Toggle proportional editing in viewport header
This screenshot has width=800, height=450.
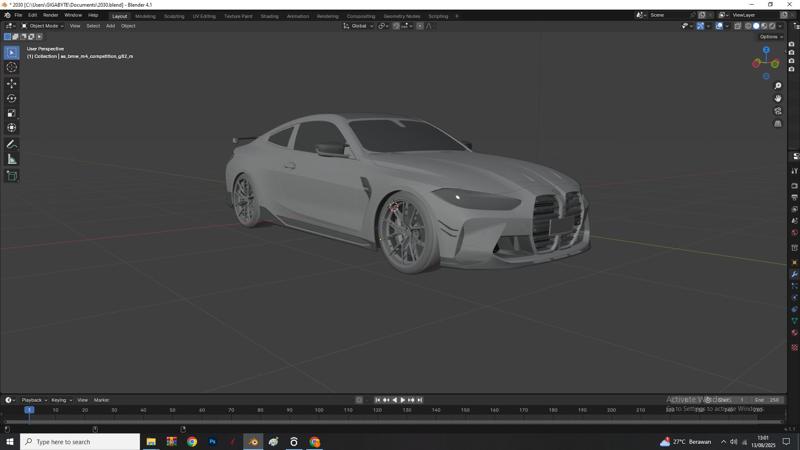coord(420,26)
